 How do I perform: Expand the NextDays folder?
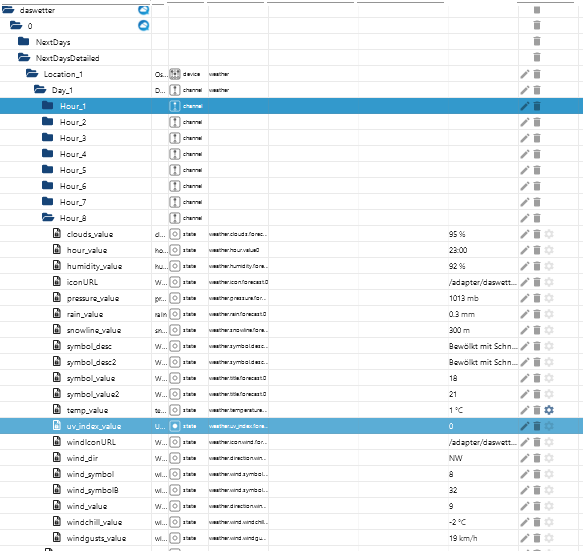(23, 41)
